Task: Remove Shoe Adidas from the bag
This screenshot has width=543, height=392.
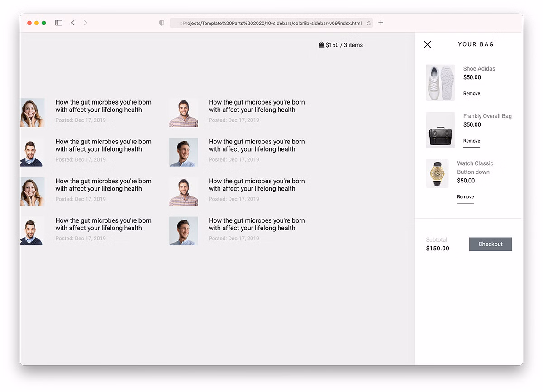Action: coord(472,94)
